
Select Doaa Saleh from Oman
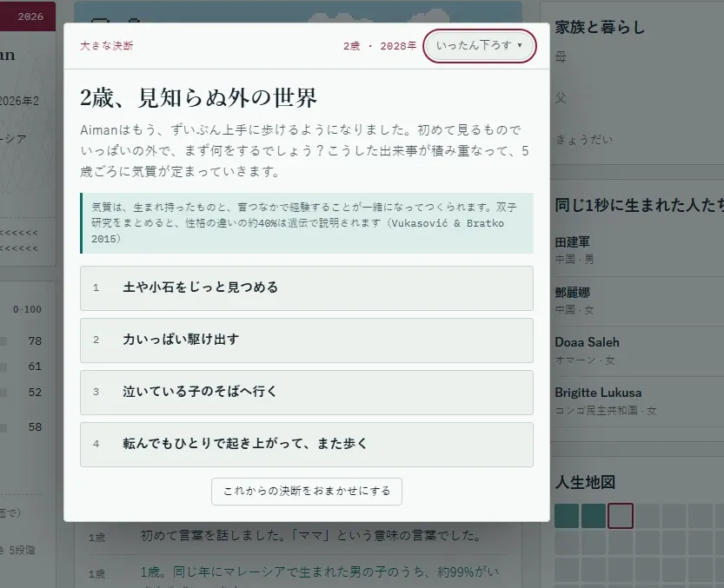(x=639, y=351)
